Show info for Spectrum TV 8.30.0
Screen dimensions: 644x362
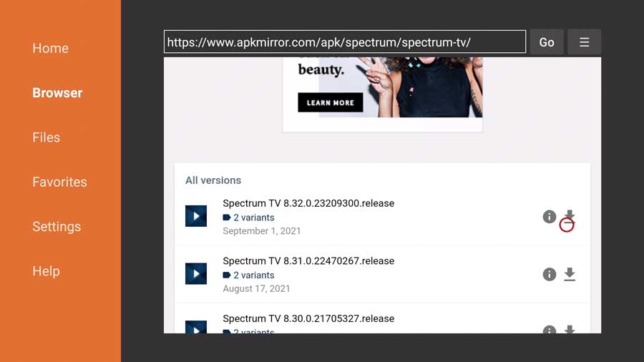coord(549,329)
